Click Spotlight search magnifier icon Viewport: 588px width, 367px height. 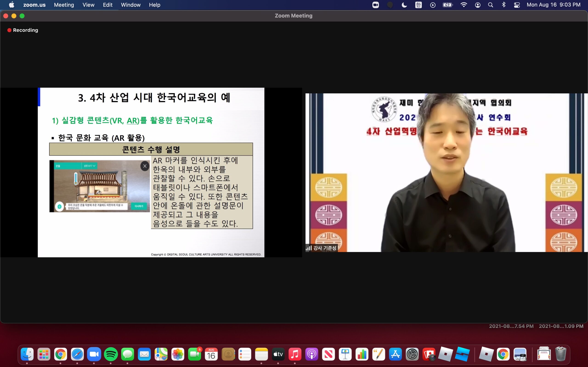pyautogui.click(x=490, y=5)
